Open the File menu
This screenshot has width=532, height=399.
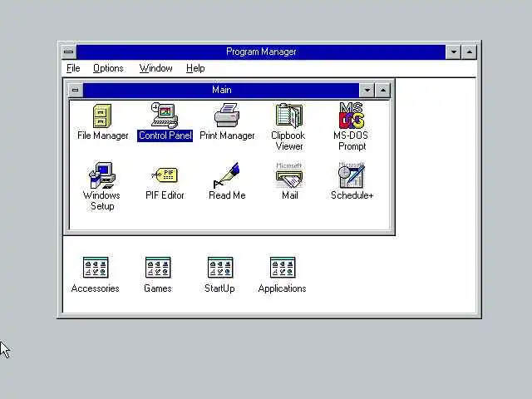(73, 68)
